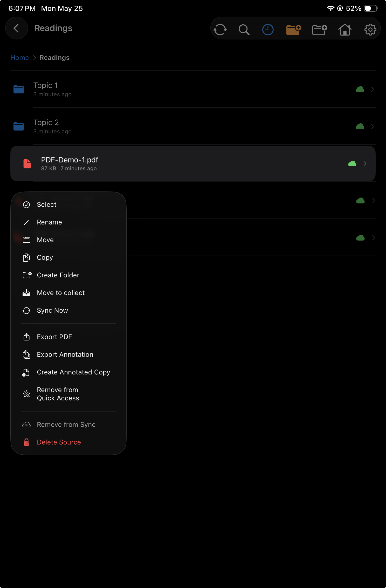The width and height of the screenshot is (386, 588).
Task: Click the Wi-Fi status icon
Action: (x=330, y=8)
